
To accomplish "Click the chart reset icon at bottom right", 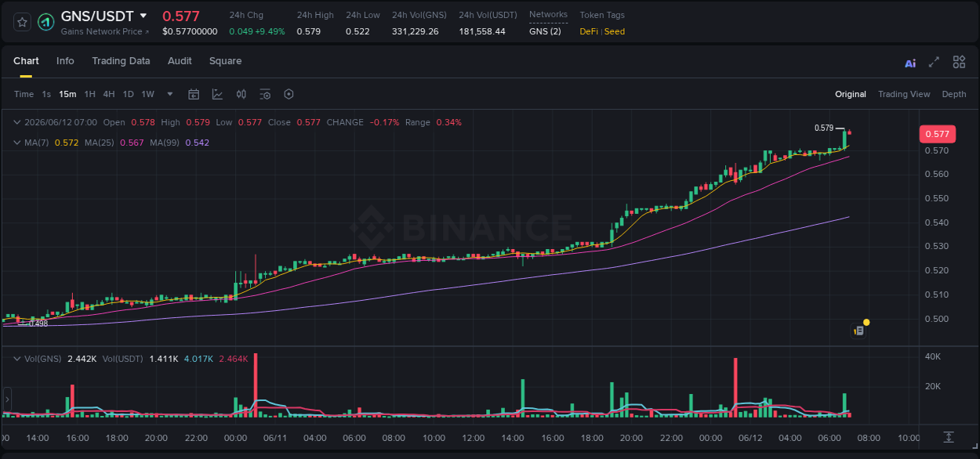I will (x=949, y=437).
